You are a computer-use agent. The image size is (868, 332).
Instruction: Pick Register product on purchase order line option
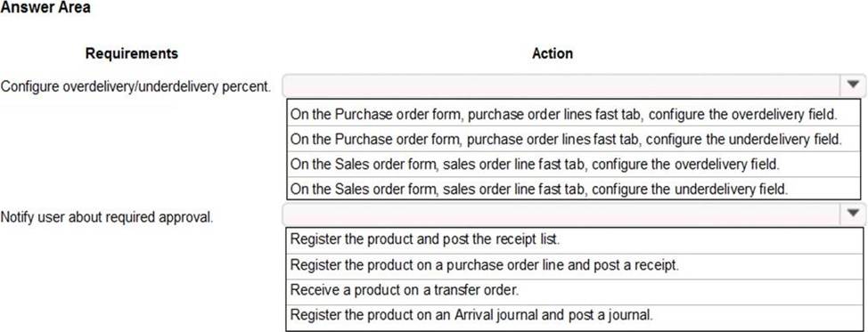tap(575, 265)
